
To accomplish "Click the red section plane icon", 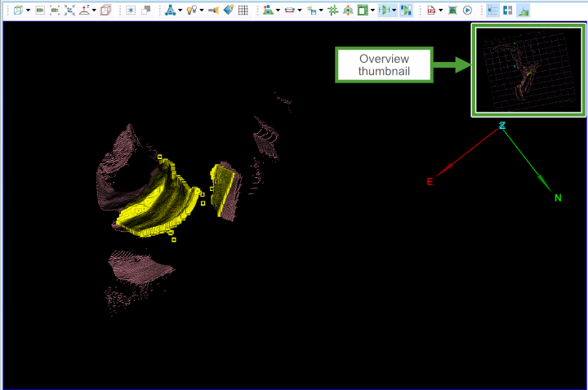I will pos(289,10).
